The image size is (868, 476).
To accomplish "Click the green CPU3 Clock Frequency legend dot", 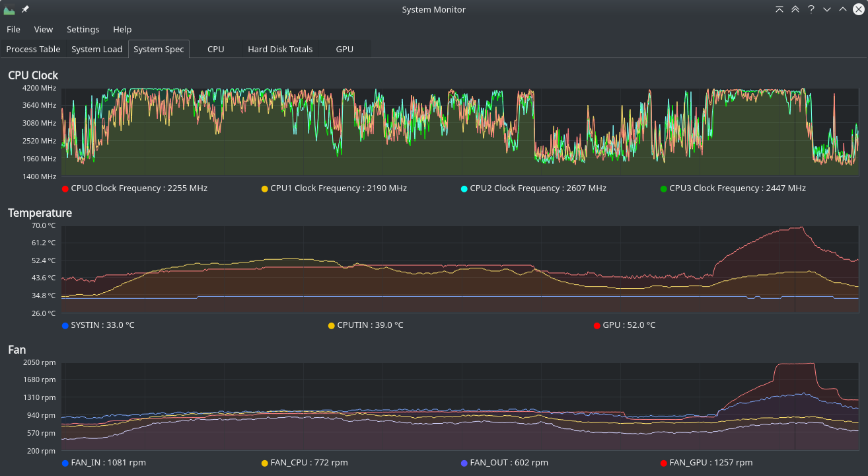I will point(664,189).
